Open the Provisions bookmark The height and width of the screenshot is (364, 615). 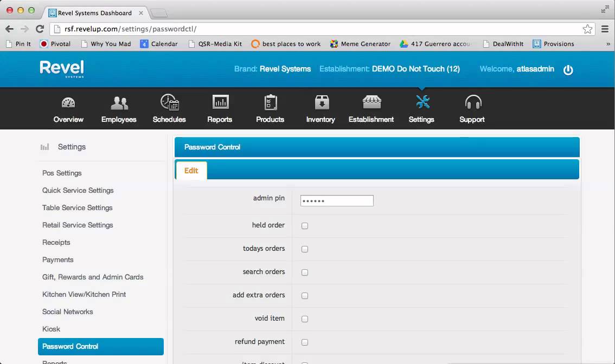coord(553,44)
